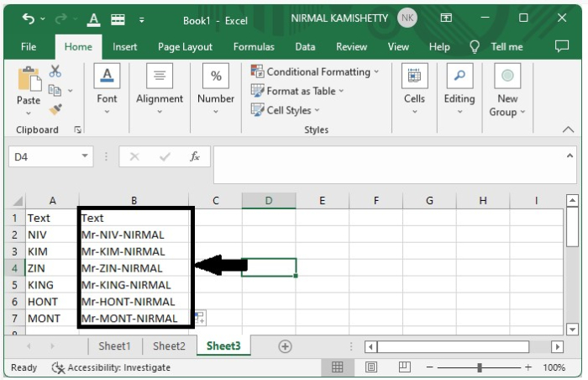
Task: Click the vertical scrollbar up arrow
Action: point(572,201)
